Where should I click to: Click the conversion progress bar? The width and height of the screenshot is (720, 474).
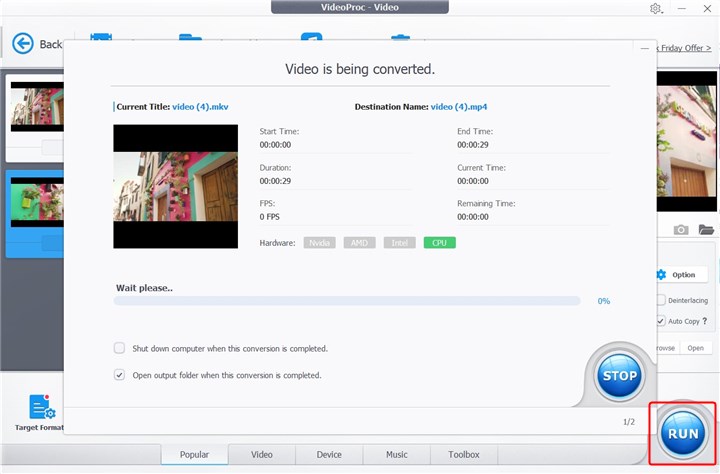pyautogui.click(x=346, y=300)
